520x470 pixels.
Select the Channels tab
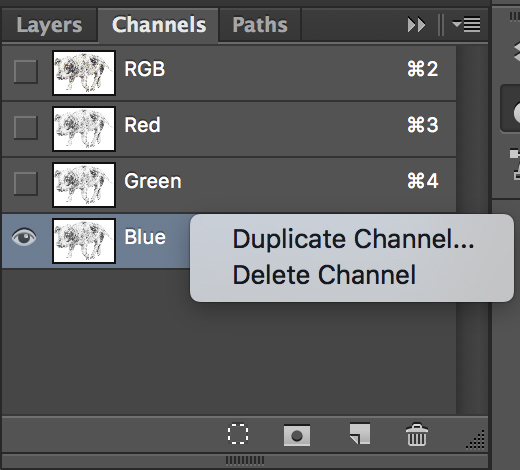(159, 25)
